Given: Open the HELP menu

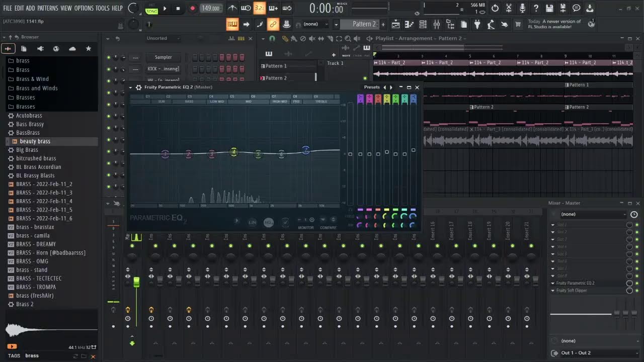Looking at the screenshot, I should pos(117,8).
